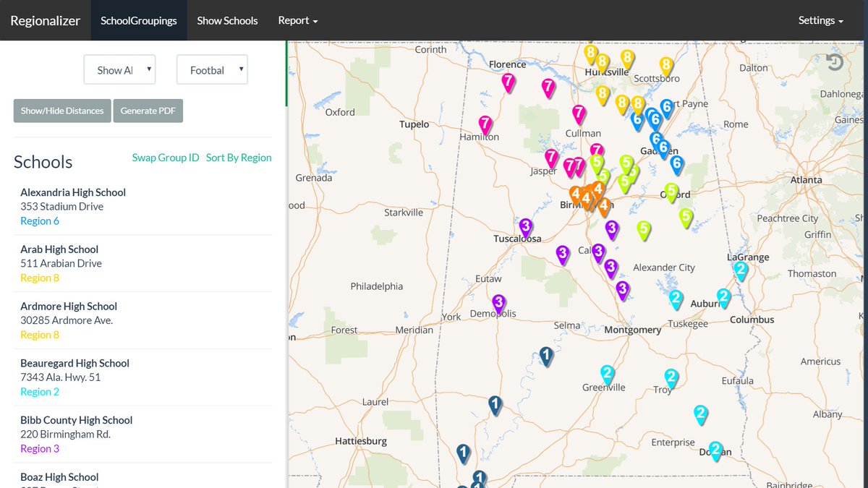
Task: Click the green Region 5 marker near Oxford
Action: 673,190
